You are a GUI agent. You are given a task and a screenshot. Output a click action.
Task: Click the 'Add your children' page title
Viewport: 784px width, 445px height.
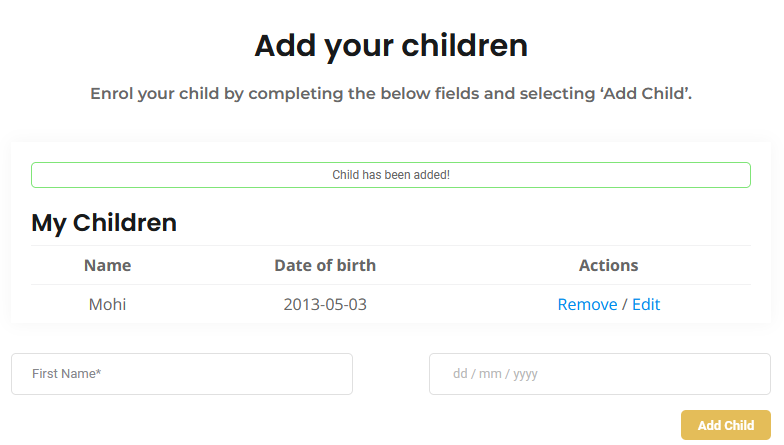tap(391, 45)
